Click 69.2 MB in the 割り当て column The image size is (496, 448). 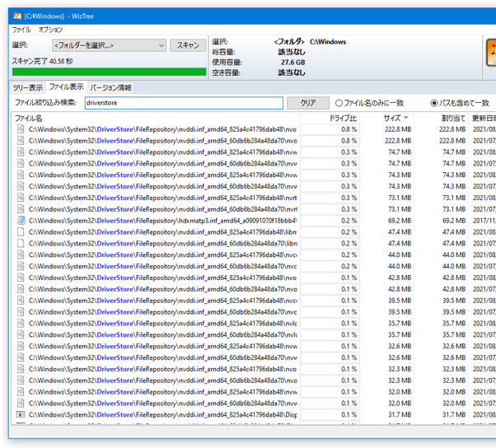click(454, 221)
